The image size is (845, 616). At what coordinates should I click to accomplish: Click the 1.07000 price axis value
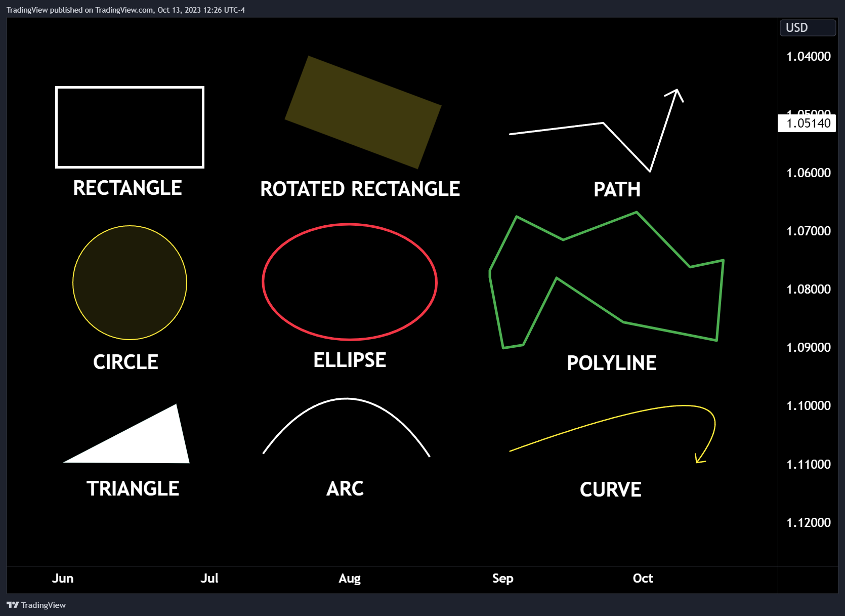(x=808, y=231)
